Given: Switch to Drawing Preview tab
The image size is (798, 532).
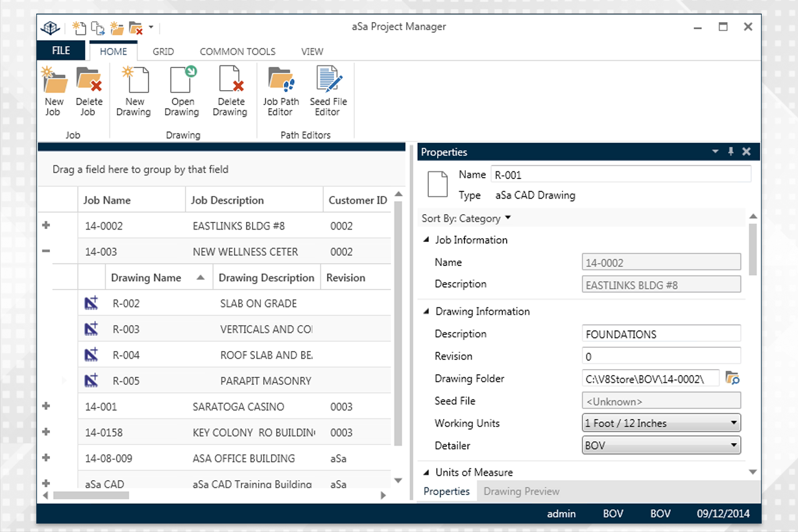Looking at the screenshot, I should [522, 491].
